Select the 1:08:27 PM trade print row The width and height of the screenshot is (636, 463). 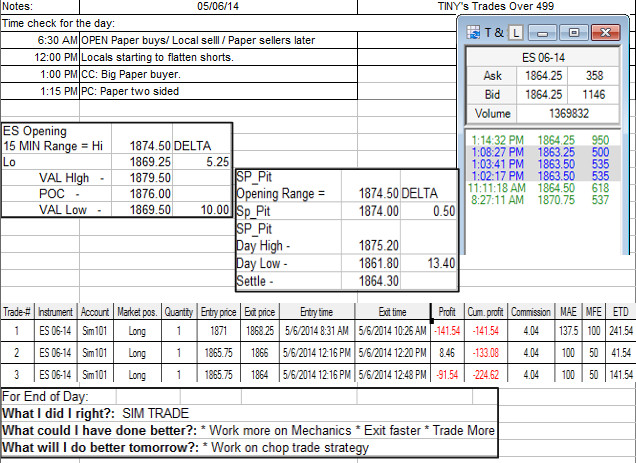pyautogui.click(x=542, y=152)
